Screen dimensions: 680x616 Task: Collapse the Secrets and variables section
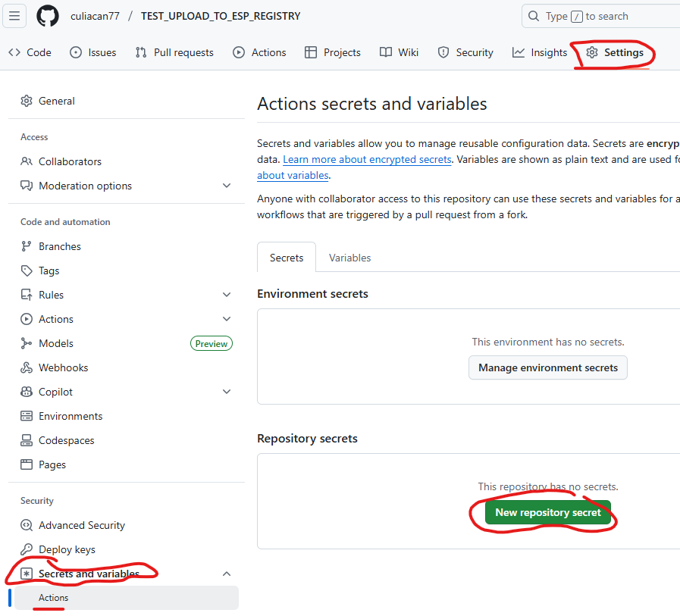click(227, 574)
